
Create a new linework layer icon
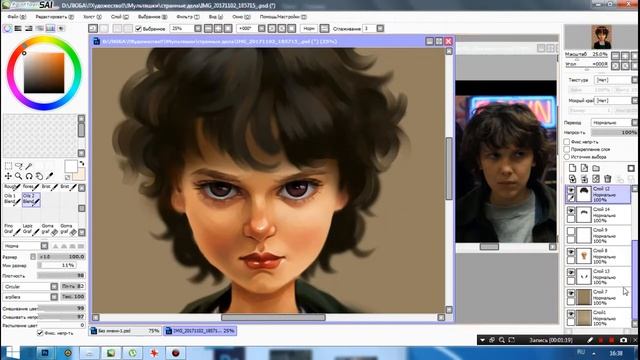pyautogui.click(x=584, y=168)
